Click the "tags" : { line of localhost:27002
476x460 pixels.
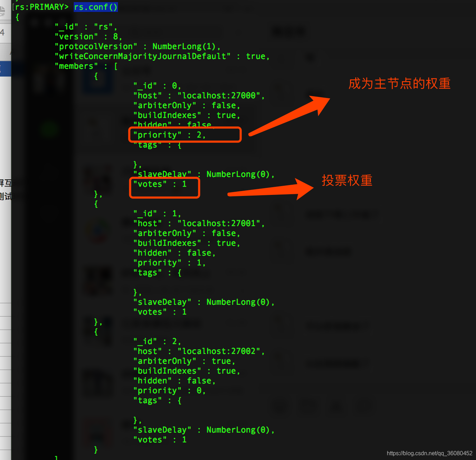[x=157, y=400]
